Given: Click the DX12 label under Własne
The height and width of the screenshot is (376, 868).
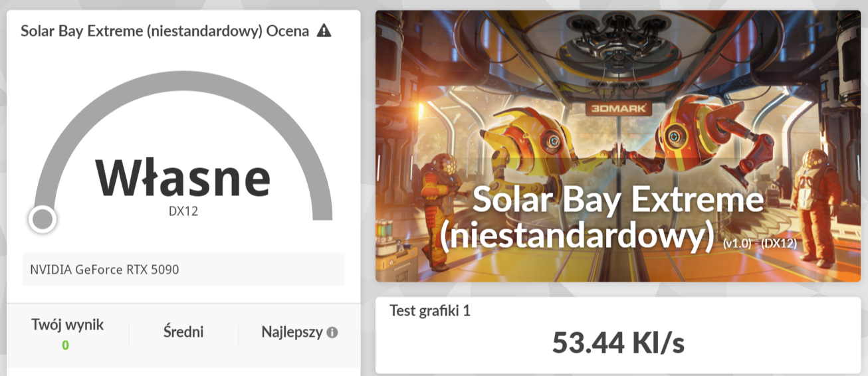Looking at the screenshot, I should (x=183, y=212).
